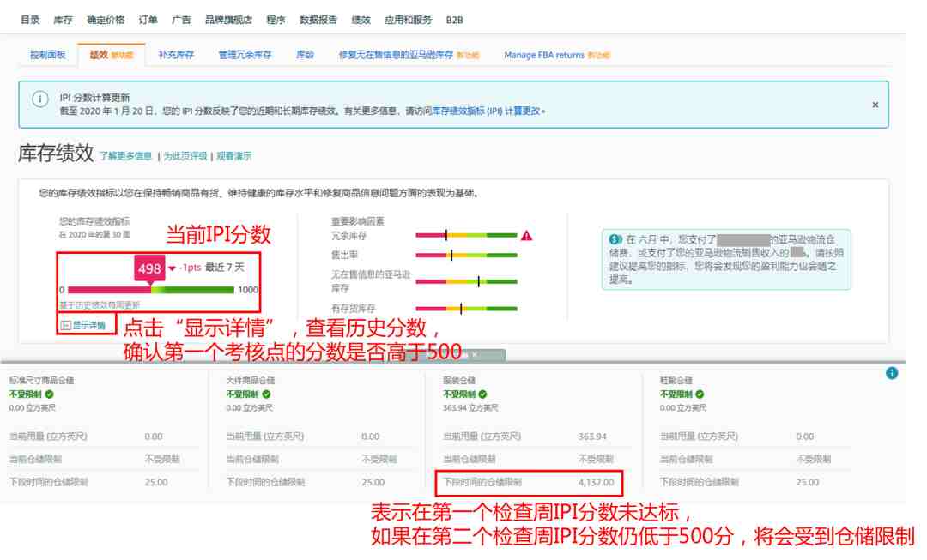Click the 25.00 value under 鞋靴仓储
This screenshot has height=560, width=927.
807,482
